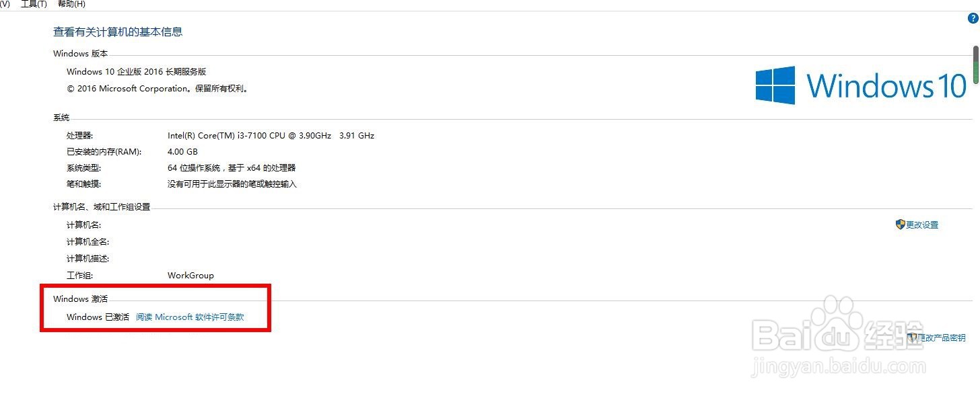Click the 2016 Microsoft Corporation copyright line
Image resolution: width=980 pixels, height=400 pixels.
coord(157,89)
